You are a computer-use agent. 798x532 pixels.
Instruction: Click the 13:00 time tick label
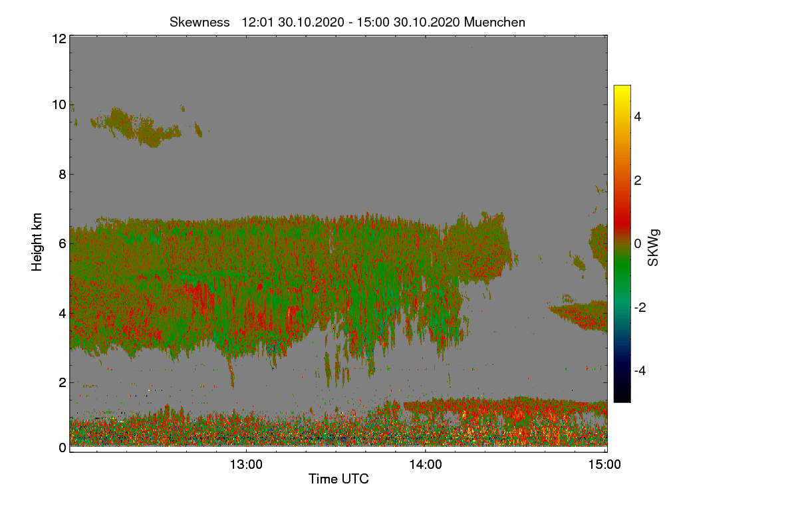(245, 465)
